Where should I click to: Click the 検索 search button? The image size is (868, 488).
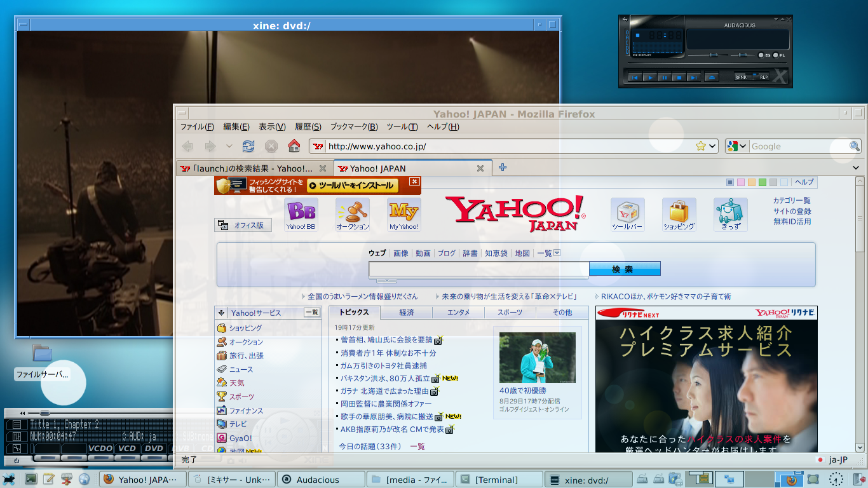pyautogui.click(x=625, y=269)
